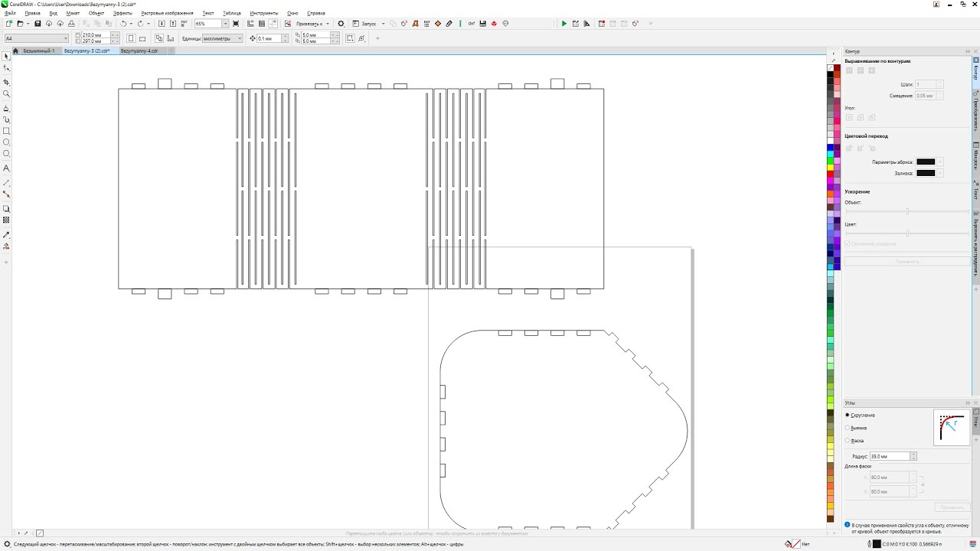Click the Print icon in the toolbar

tap(71, 24)
